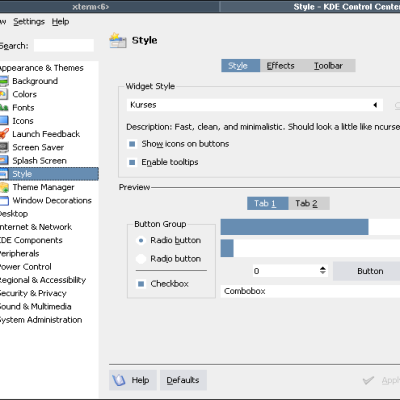Click the spinbox up/down arrows
Viewport: 400px width, 400px height.
pos(322,270)
